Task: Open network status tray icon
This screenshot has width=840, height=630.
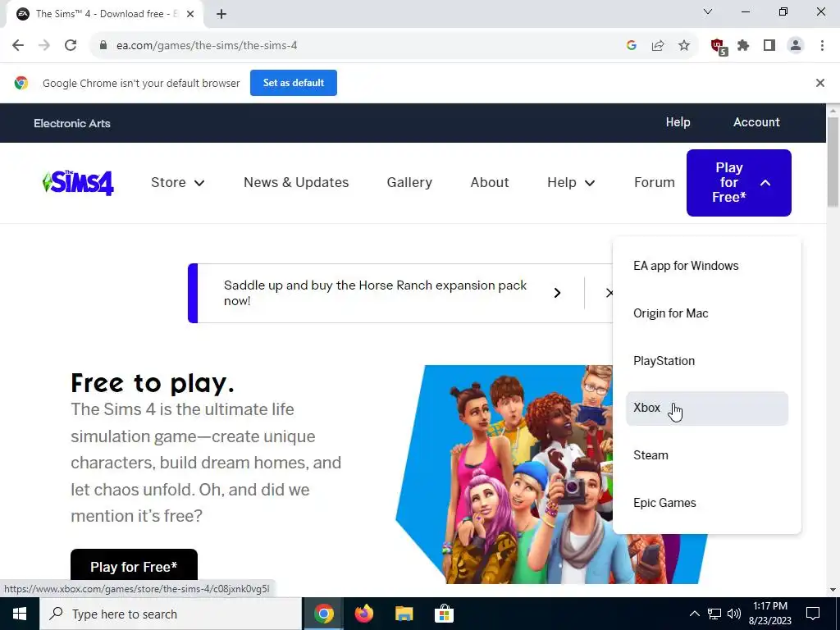Action: pyautogui.click(x=714, y=614)
